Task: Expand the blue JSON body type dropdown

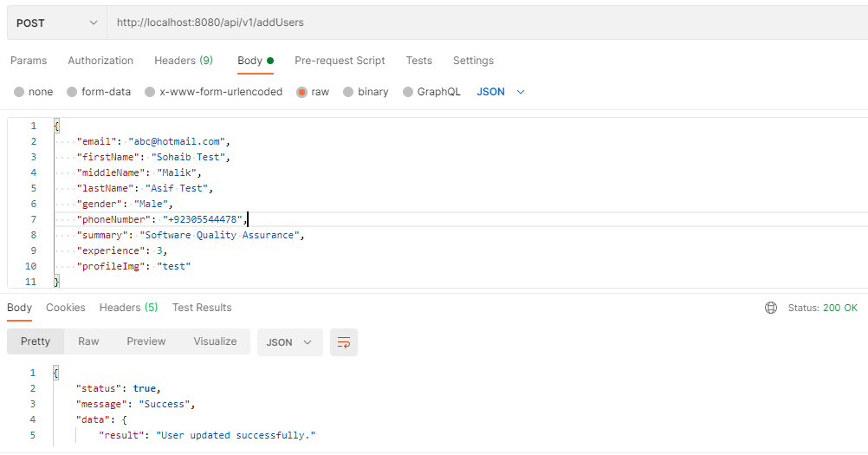Action: pos(501,92)
